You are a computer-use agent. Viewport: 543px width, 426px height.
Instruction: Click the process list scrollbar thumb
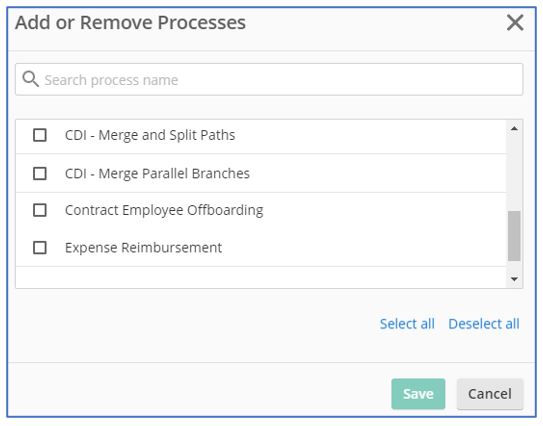pyautogui.click(x=514, y=236)
